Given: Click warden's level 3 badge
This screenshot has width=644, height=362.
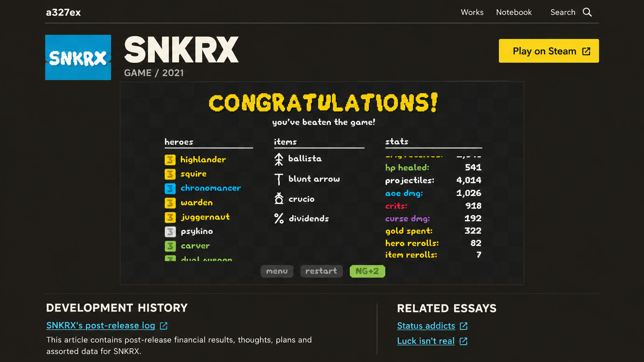Looking at the screenshot, I should [170, 203].
